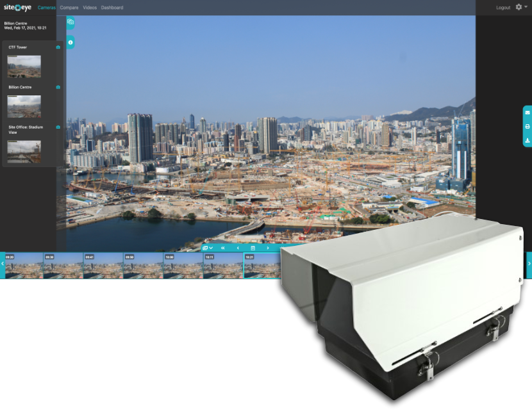Click camera icon next to Billion Centre
The width and height of the screenshot is (532, 413).
click(x=58, y=87)
